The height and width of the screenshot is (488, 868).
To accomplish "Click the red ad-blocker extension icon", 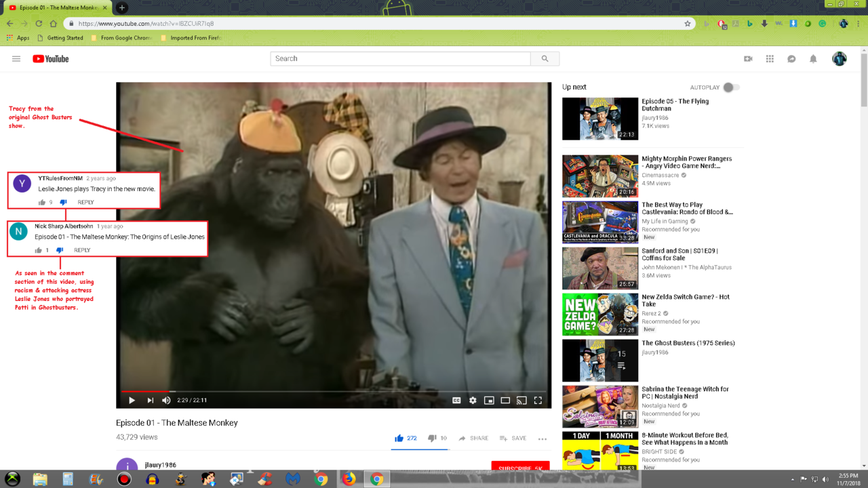I will [x=722, y=24].
